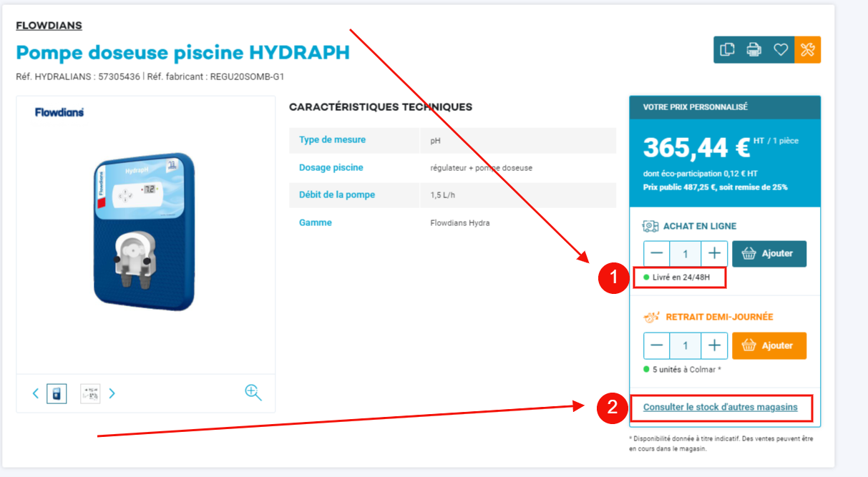Click the '5 unités à Colmar' stock text
Screen dimensions: 868x477
click(x=687, y=370)
